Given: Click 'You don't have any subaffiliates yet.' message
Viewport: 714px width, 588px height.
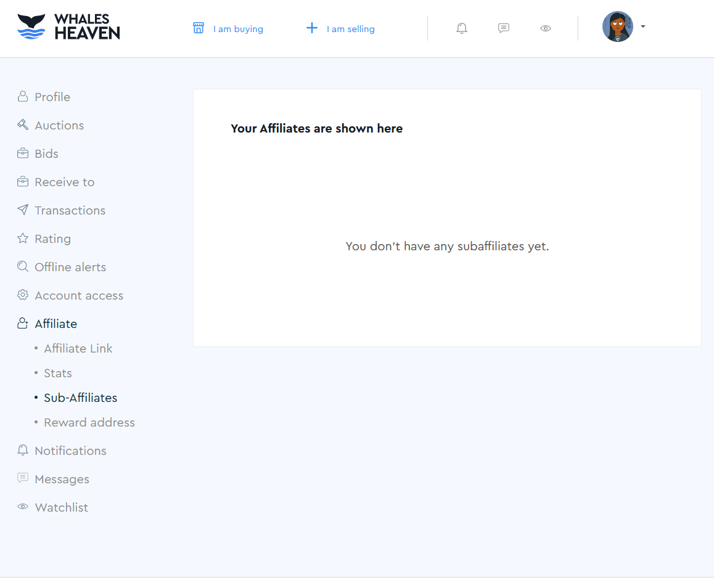Looking at the screenshot, I should tap(447, 246).
